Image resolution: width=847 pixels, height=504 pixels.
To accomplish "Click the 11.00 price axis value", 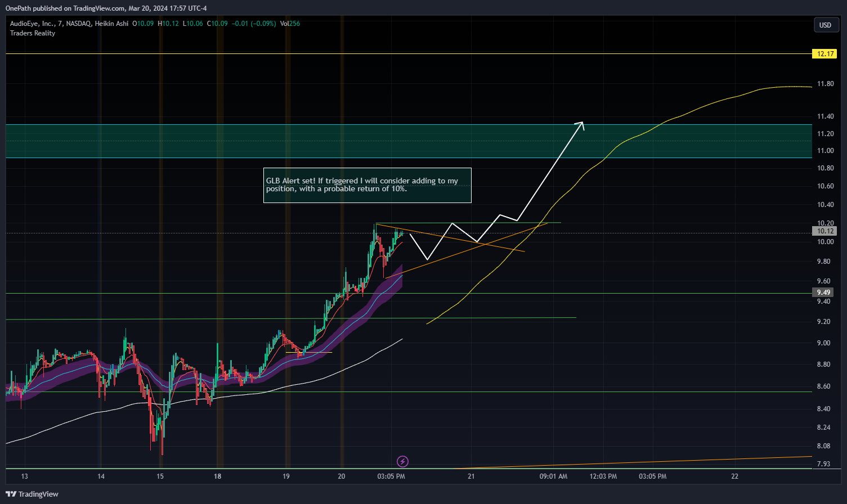I will tap(826, 151).
